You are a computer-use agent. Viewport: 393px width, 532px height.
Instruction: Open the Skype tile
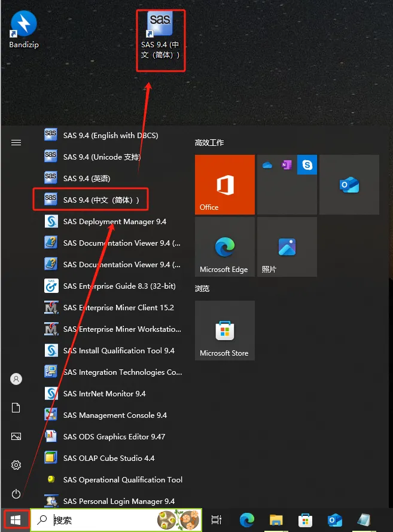[x=307, y=165]
